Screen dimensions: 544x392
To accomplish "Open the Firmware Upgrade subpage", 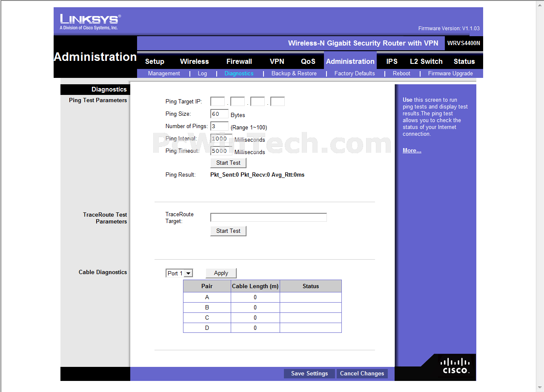I will click(450, 73).
